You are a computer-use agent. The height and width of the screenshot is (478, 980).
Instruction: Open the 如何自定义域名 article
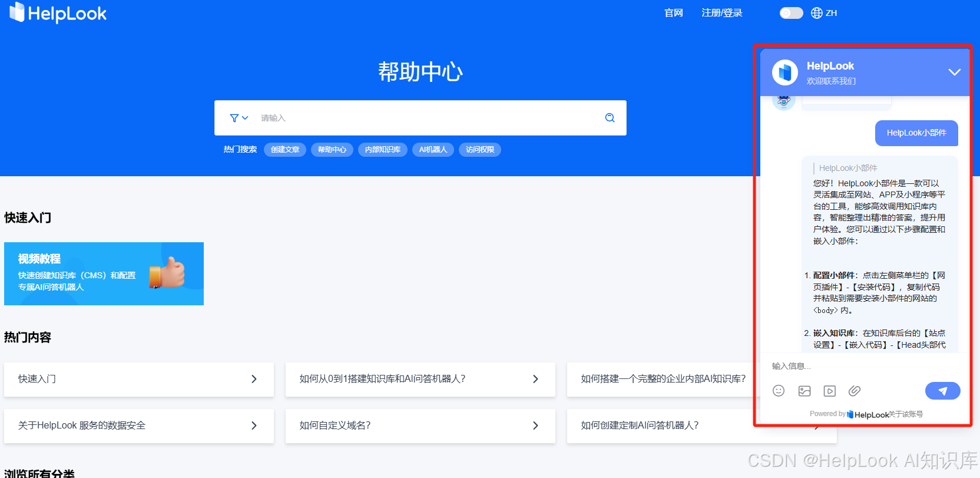coord(421,426)
